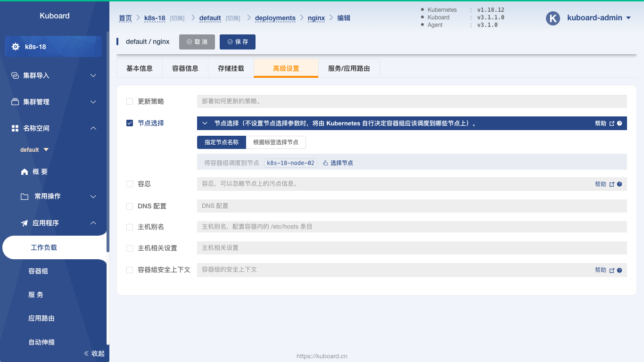Click help question icon in 容器组安全上下文 row
Viewport: 644px width, 362px height.
(x=619, y=271)
